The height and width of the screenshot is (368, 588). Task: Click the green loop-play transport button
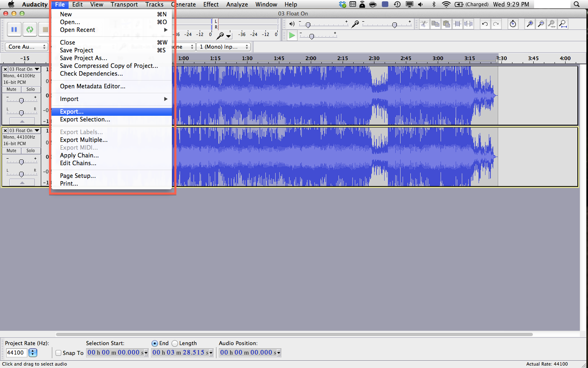(x=29, y=29)
